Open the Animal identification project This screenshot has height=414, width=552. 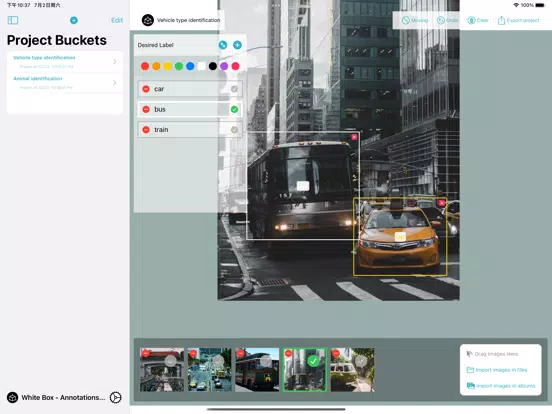click(x=65, y=83)
